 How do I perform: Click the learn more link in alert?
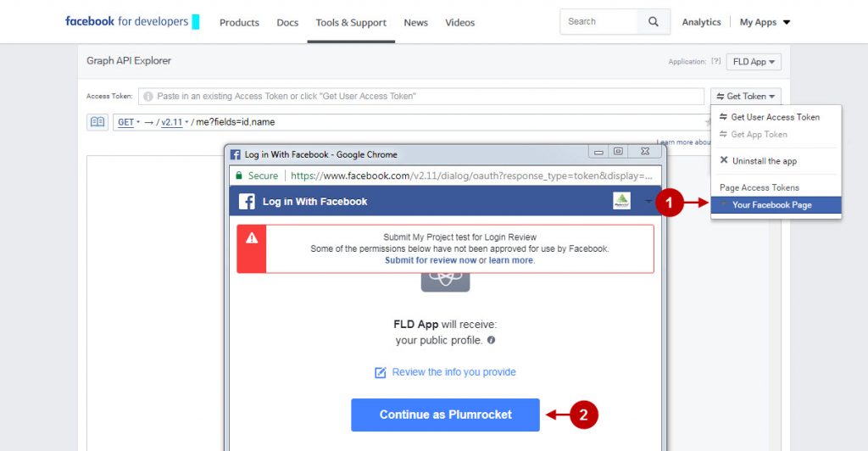tap(511, 260)
